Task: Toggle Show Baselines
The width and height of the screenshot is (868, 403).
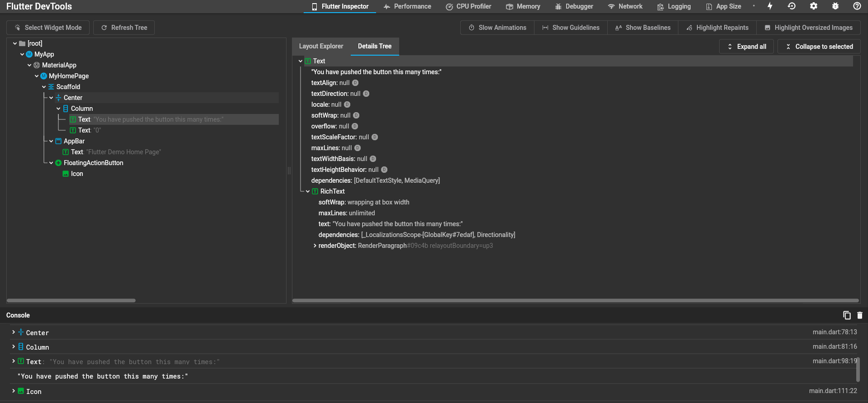Action: click(643, 28)
